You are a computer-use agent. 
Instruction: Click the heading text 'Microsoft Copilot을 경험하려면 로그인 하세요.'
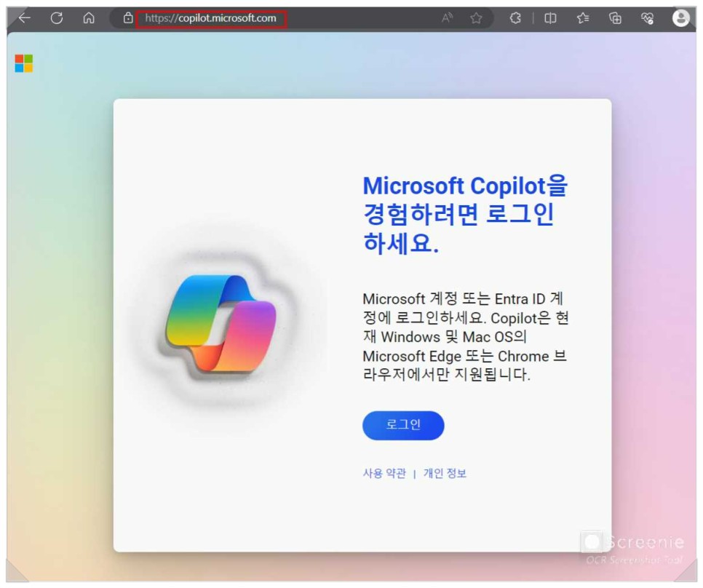465,214
